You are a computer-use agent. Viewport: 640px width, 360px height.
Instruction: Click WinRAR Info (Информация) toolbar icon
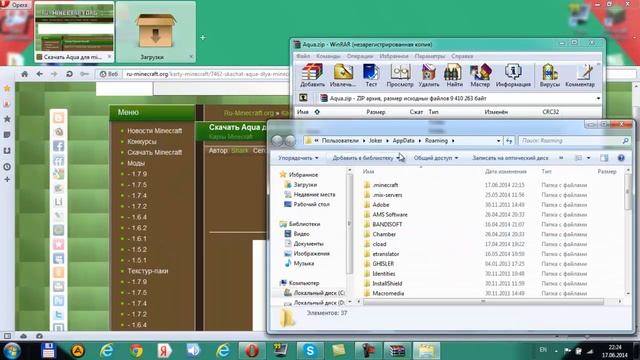[513, 75]
